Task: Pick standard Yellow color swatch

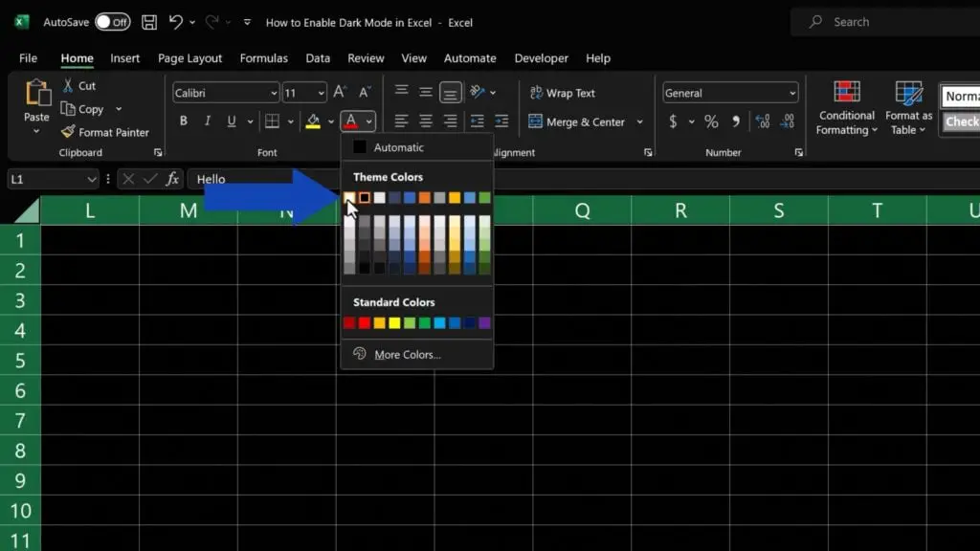Action: coord(394,323)
